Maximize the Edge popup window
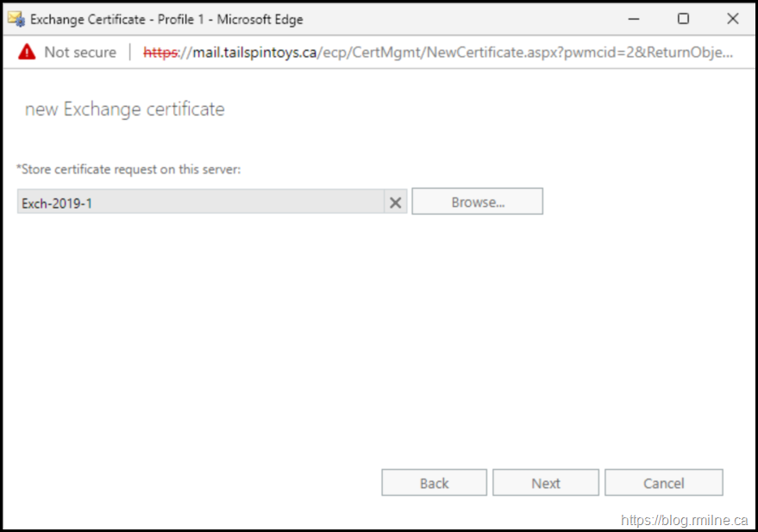Screen dimensions: 758x532 (x=683, y=19)
